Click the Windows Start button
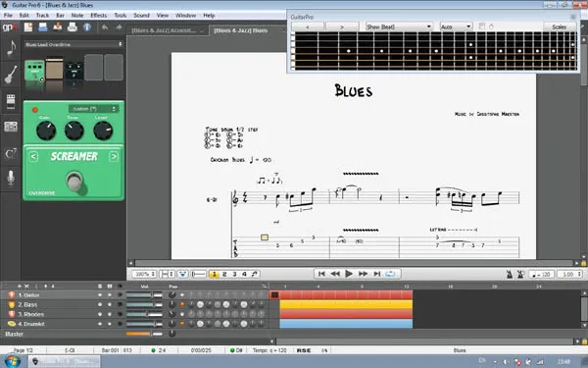The height and width of the screenshot is (368, 588). coord(13,361)
